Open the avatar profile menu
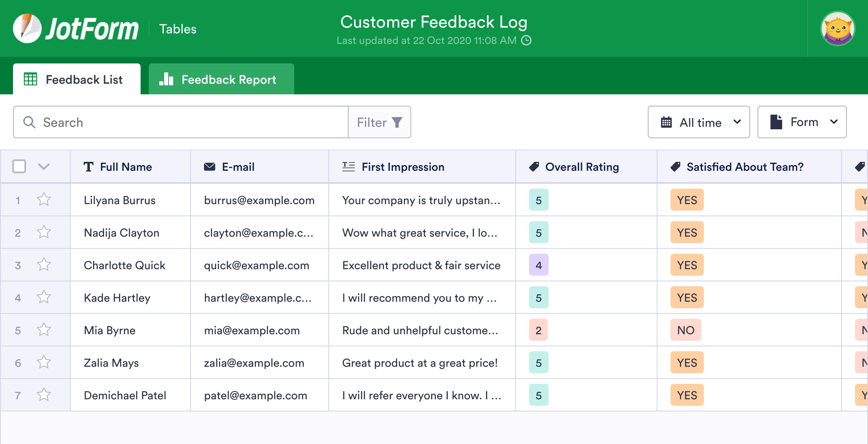 coord(838,28)
